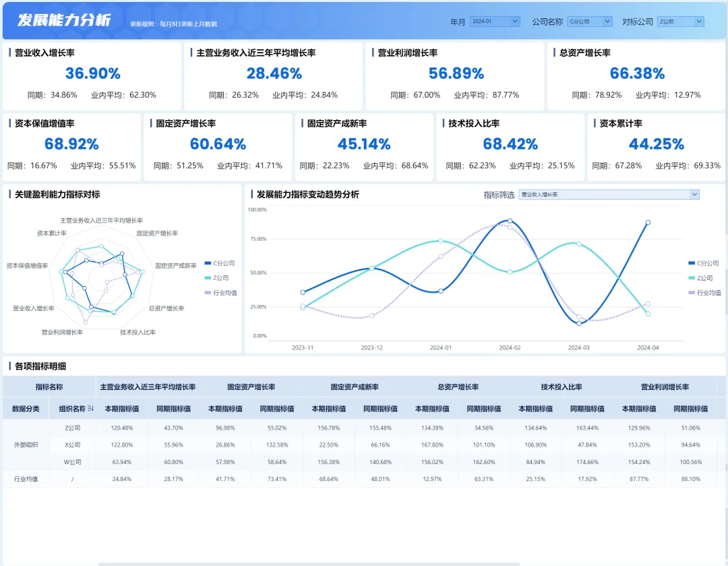Image resolution: width=728 pixels, height=566 pixels.
Task: Open the 公司名称 dropdown showing C分公司
Action: click(x=590, y=22)
